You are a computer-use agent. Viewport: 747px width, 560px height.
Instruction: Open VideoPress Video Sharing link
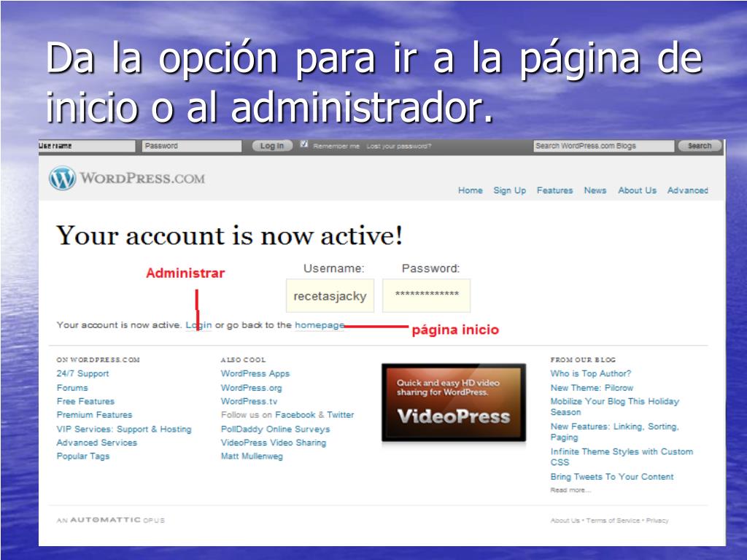(274, 443)
